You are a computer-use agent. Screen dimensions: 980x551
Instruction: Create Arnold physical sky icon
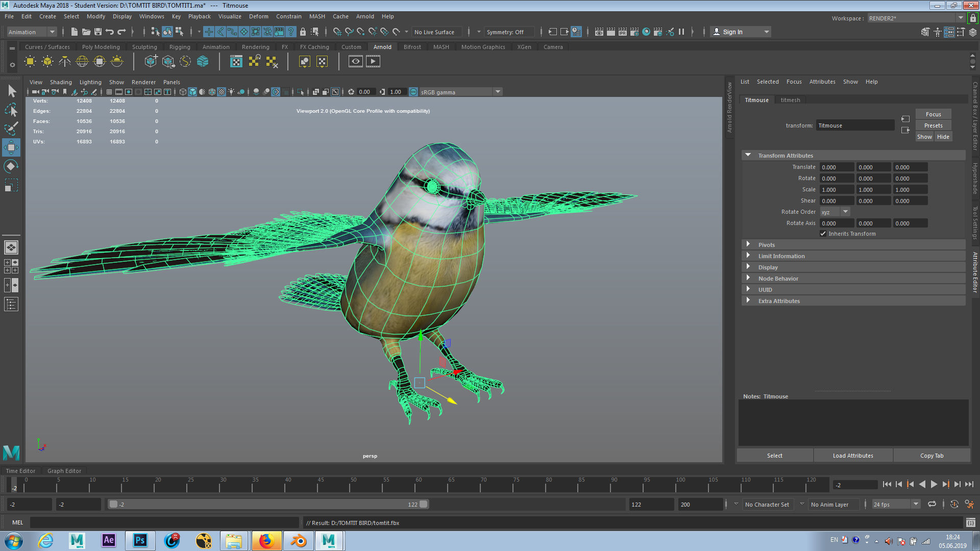[117, 62]
